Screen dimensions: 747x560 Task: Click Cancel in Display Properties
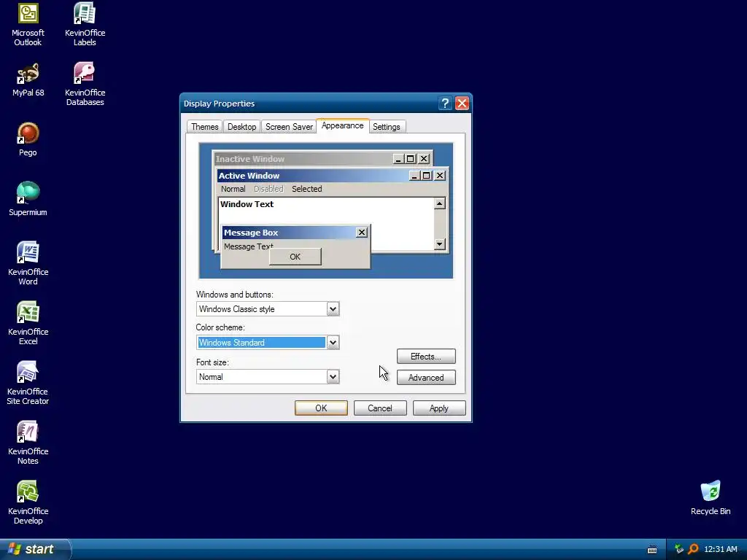(379, 408)
